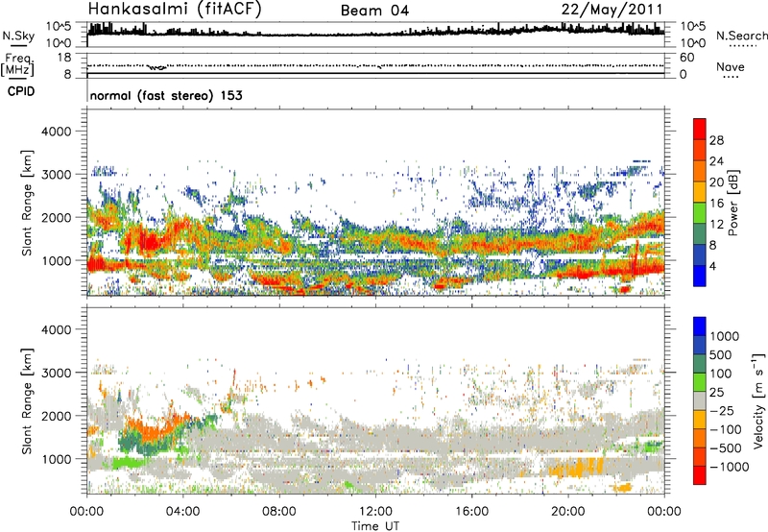Click the "20:00" time tick label
768x532 pixels.
[567, 512]
